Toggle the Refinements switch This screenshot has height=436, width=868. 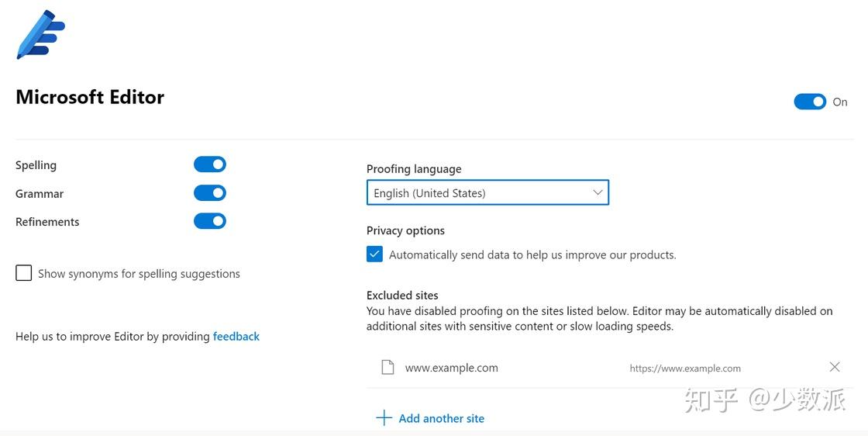coord(209,221)
